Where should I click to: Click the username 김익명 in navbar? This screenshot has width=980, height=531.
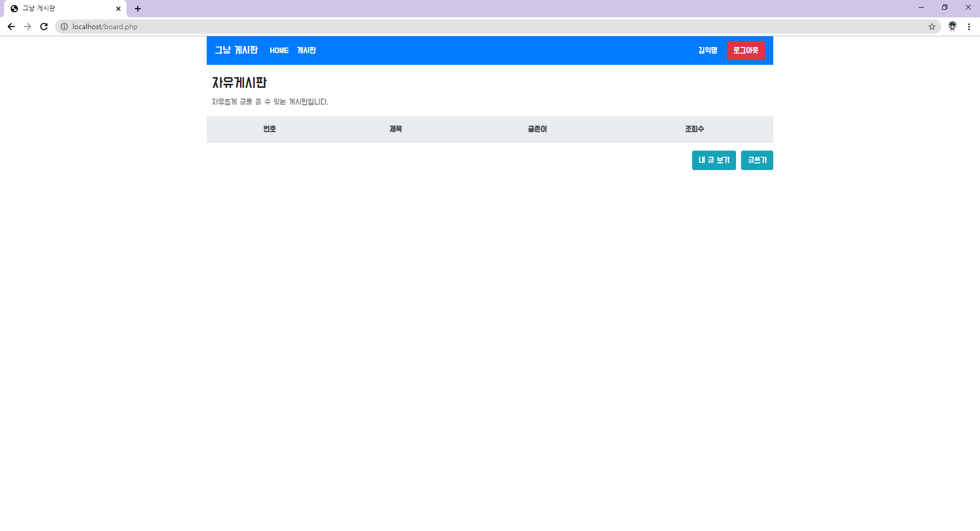click(707, 51)
